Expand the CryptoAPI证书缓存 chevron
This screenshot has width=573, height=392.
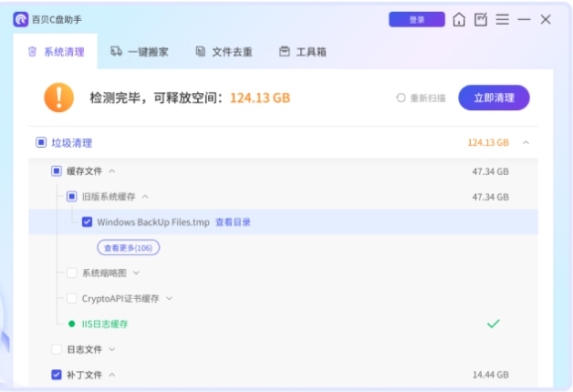(169, 298)
